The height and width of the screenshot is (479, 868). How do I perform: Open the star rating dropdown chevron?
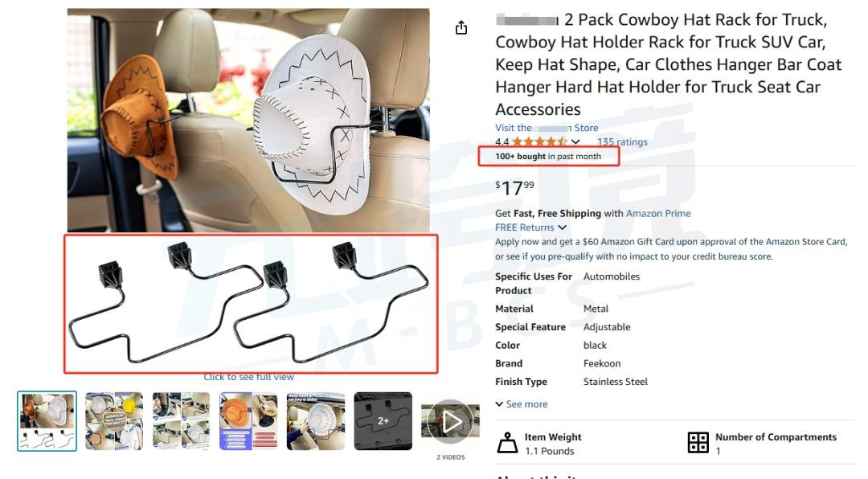(x=575, y=141)
